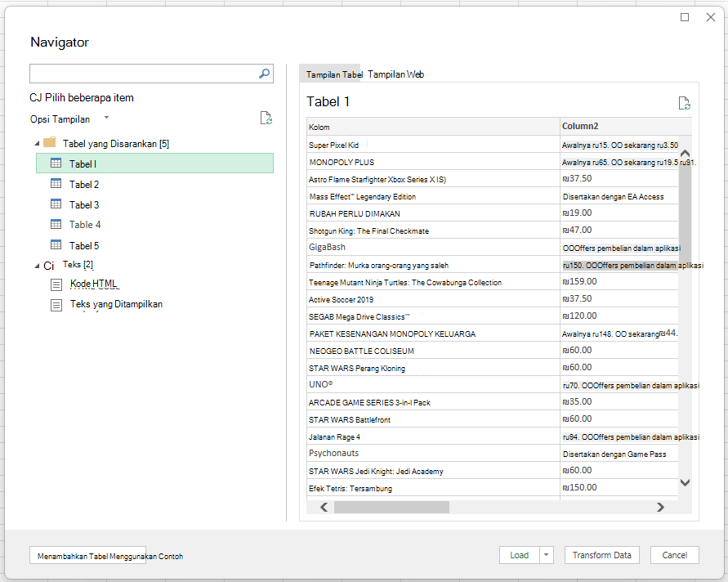
Task: Select Kode HTML in the tree
Action: [x=93, y=284]
